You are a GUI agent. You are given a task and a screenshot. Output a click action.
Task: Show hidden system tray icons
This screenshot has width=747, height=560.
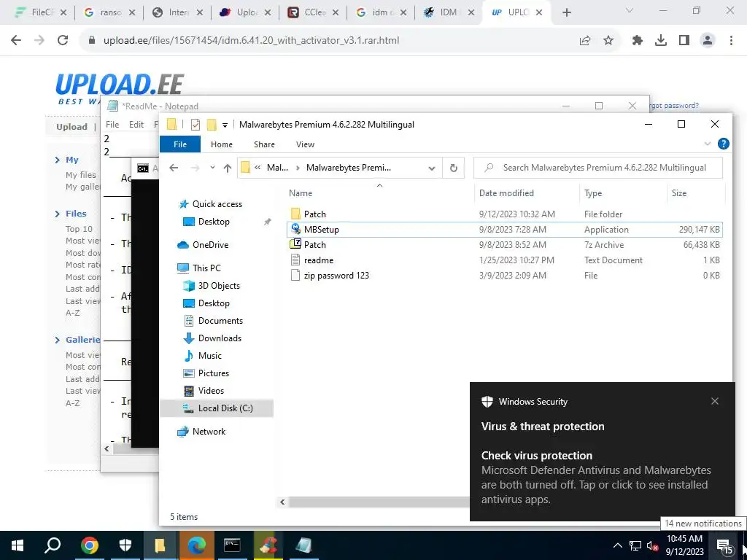point(617,545)
